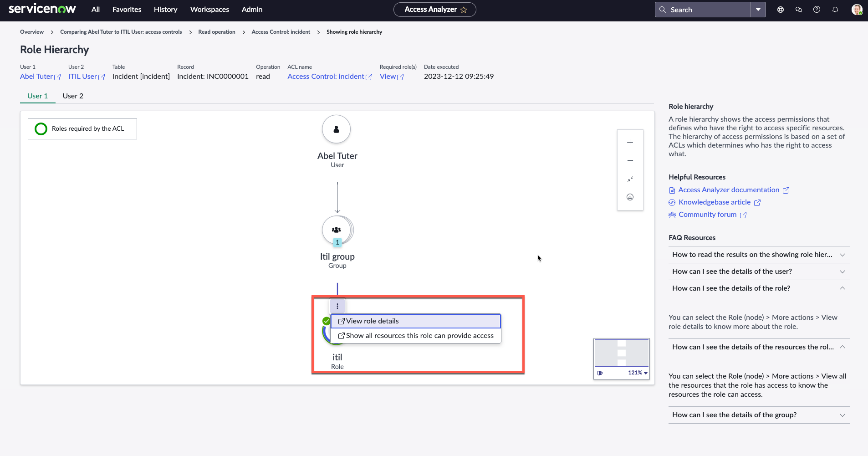
Task: Click the 'itil' role node label
Action: point(337,358)
